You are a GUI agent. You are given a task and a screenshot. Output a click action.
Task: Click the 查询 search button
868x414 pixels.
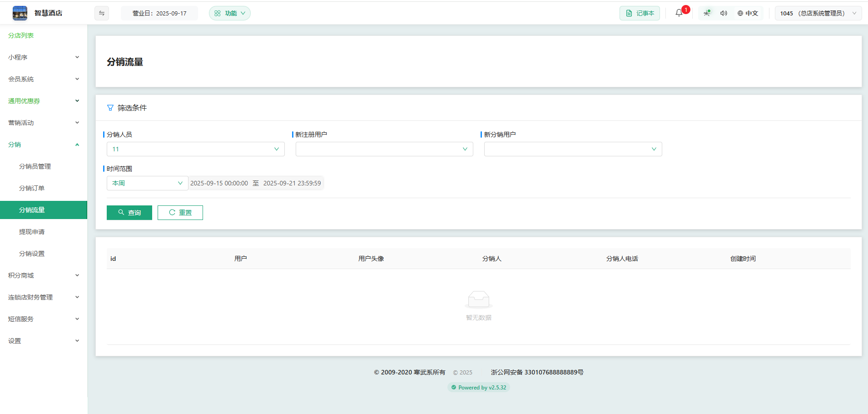[x=129, y=213]
